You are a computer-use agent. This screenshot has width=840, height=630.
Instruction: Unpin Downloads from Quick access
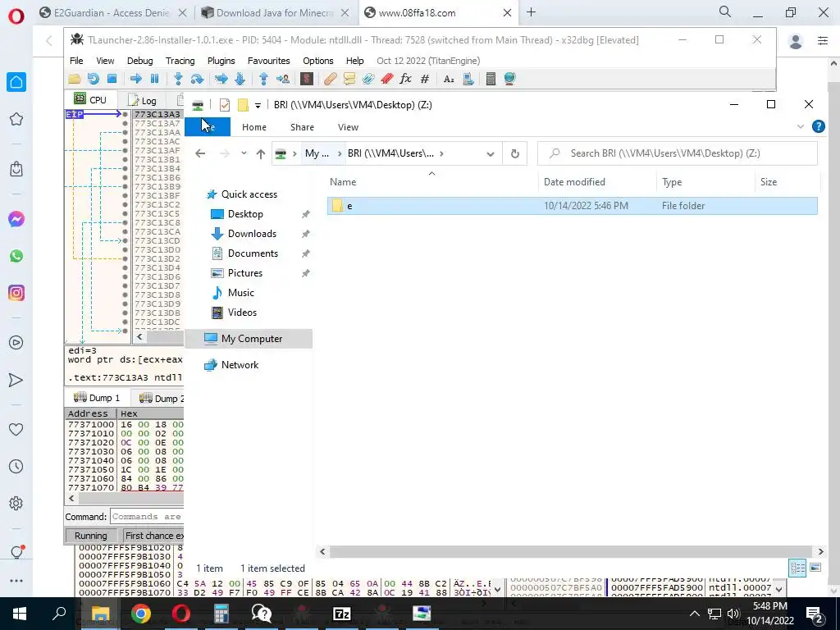pyautogui.click(x=305, y=234)
